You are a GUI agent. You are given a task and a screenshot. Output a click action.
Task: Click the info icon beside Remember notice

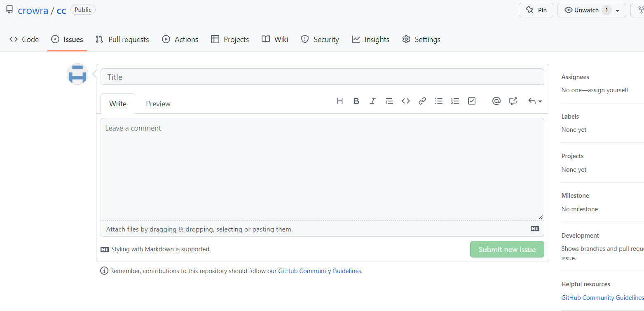(104, 271)
